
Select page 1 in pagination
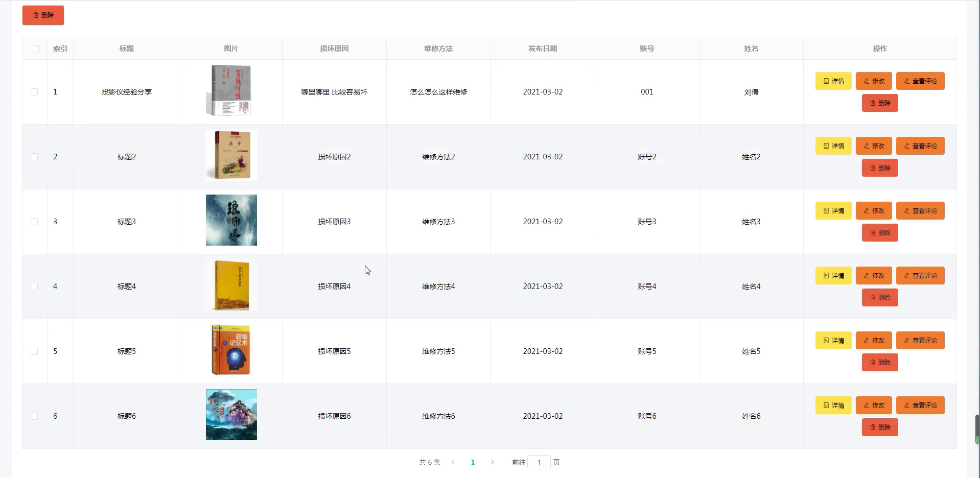[x=473, y=462]
